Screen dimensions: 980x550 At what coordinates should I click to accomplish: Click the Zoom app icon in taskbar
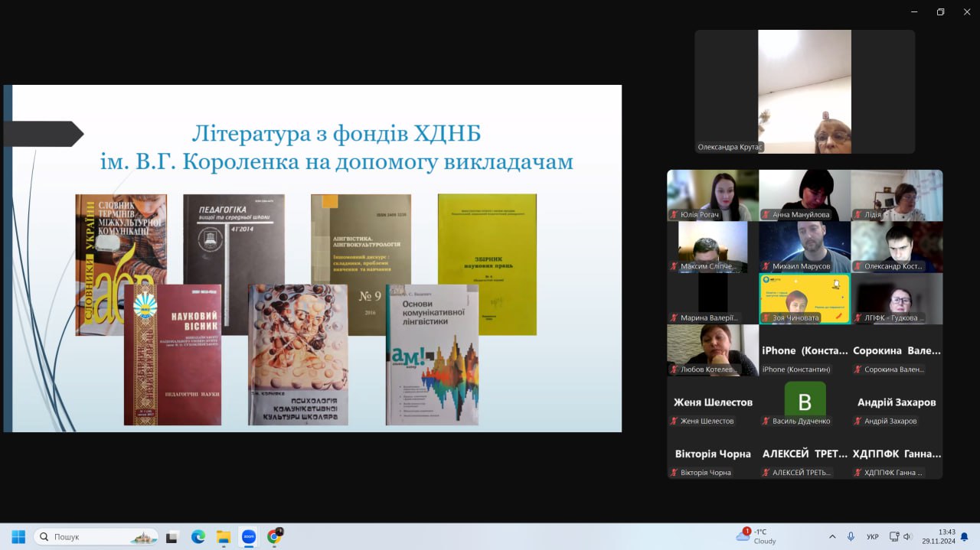coord(248,537)
